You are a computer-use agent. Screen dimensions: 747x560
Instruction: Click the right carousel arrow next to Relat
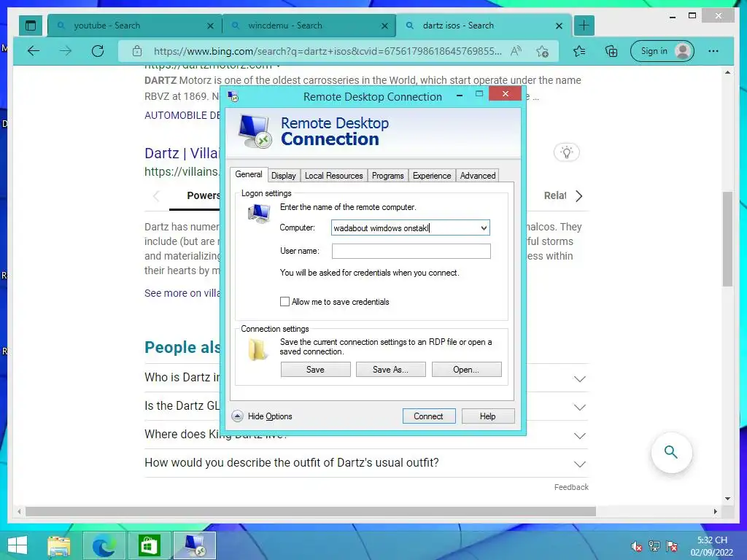(578, 196)
